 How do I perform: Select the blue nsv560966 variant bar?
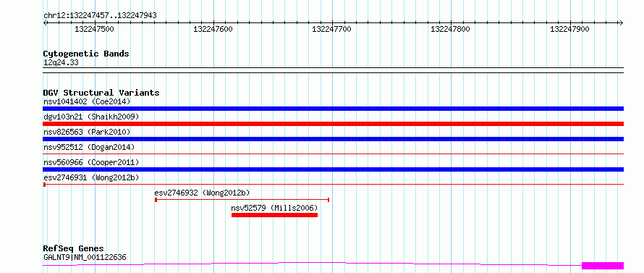(x=333, y=169)
